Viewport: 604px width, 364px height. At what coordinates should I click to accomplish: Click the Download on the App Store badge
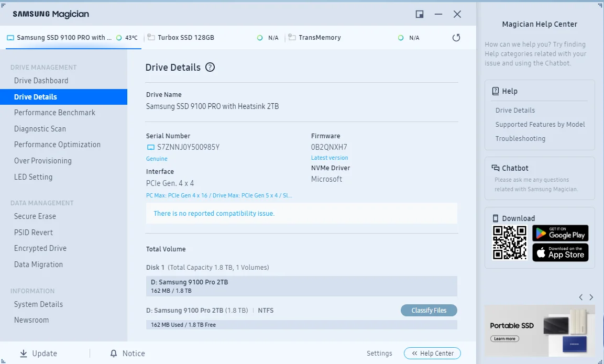click(560, 252)
